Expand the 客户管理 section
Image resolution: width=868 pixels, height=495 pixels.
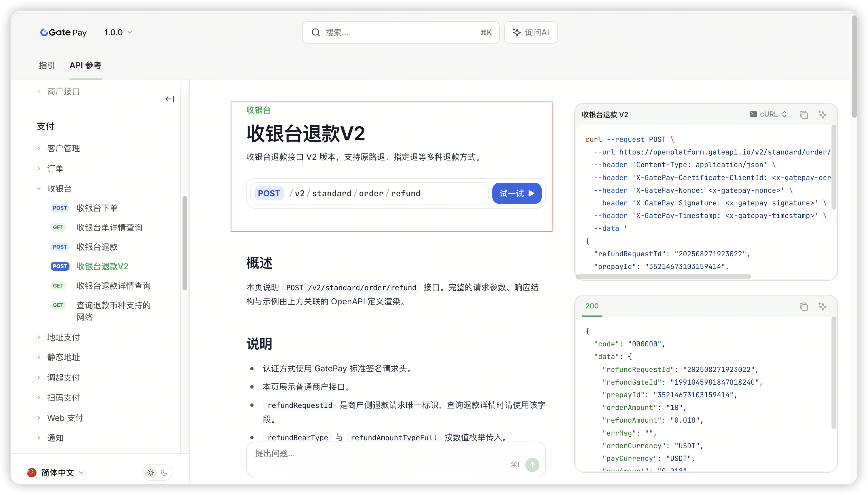point(59,148)
